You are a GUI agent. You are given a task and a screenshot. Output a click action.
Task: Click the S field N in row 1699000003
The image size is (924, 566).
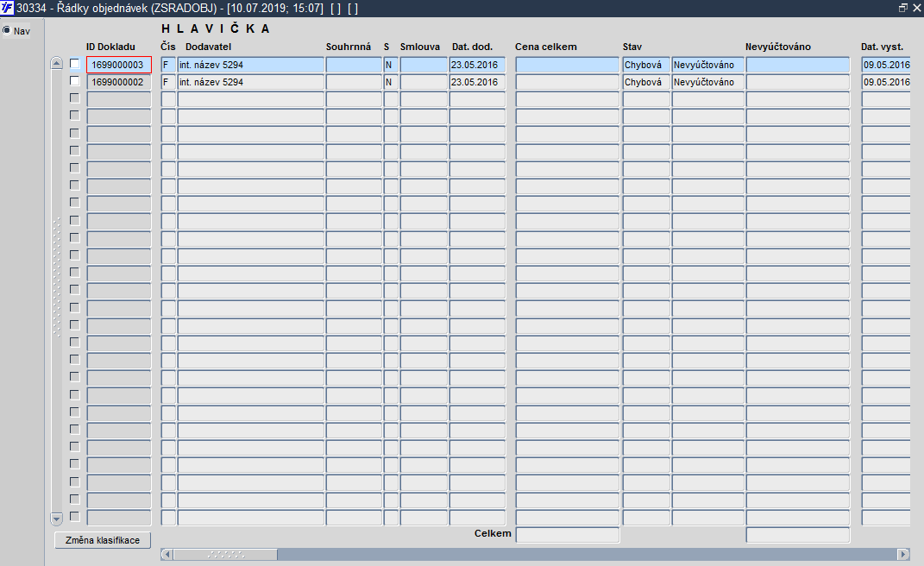(392, 65)
